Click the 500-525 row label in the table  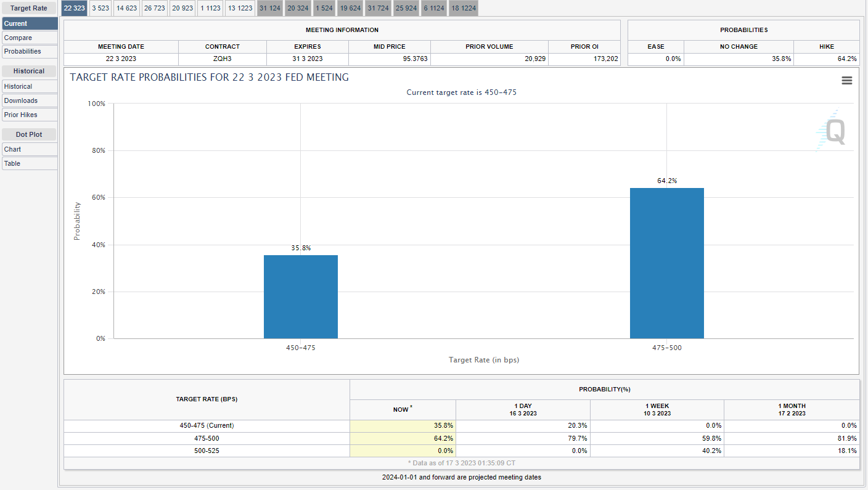pos(207,451)
